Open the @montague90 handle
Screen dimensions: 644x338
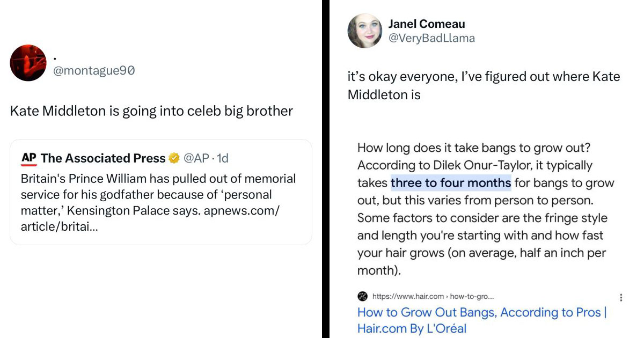pos(93,70)
